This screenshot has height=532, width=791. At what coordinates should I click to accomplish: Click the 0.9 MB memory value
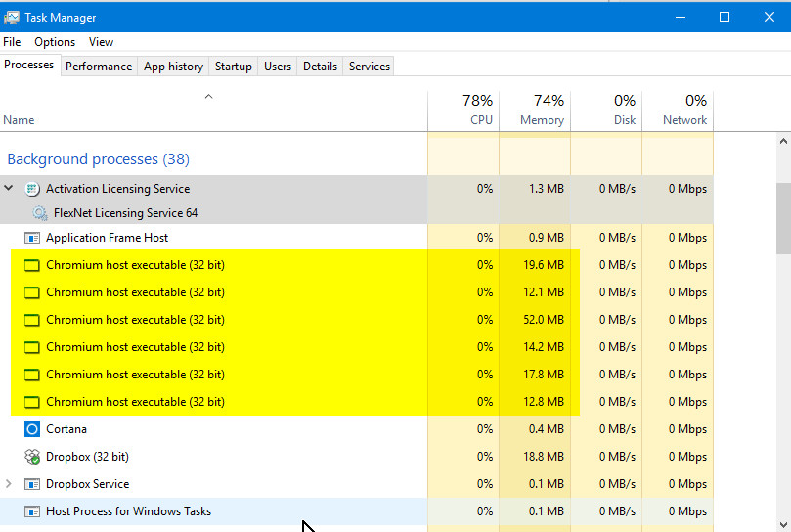click(x=546, y=238)
